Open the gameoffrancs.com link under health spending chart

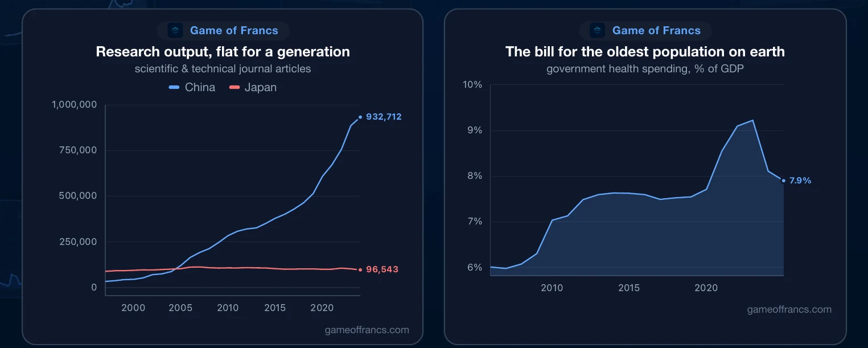(789, 309)
